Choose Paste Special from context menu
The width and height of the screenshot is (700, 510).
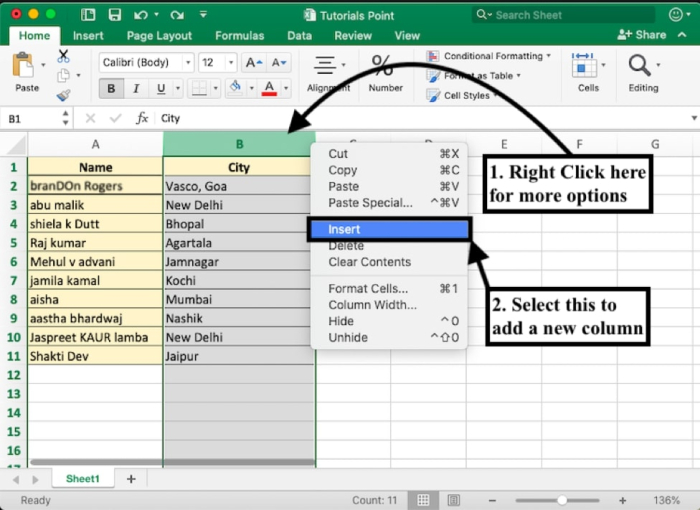click(389, 203)
